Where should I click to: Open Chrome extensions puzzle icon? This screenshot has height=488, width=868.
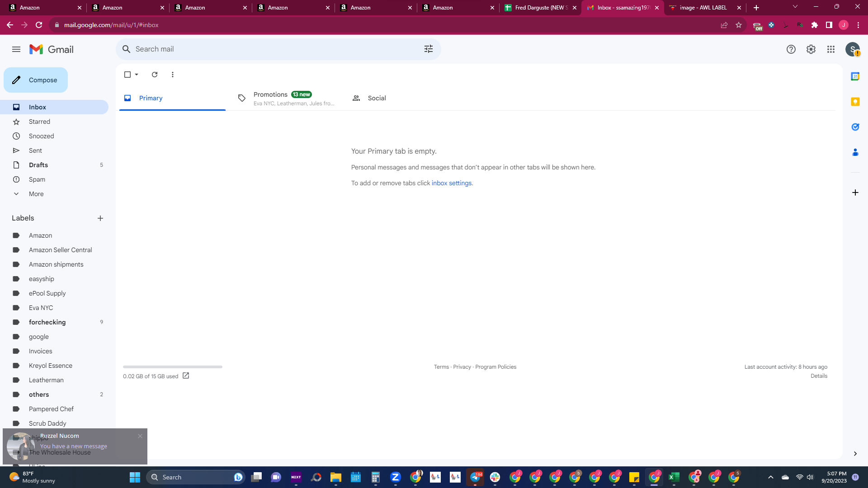tap(815, 25)
